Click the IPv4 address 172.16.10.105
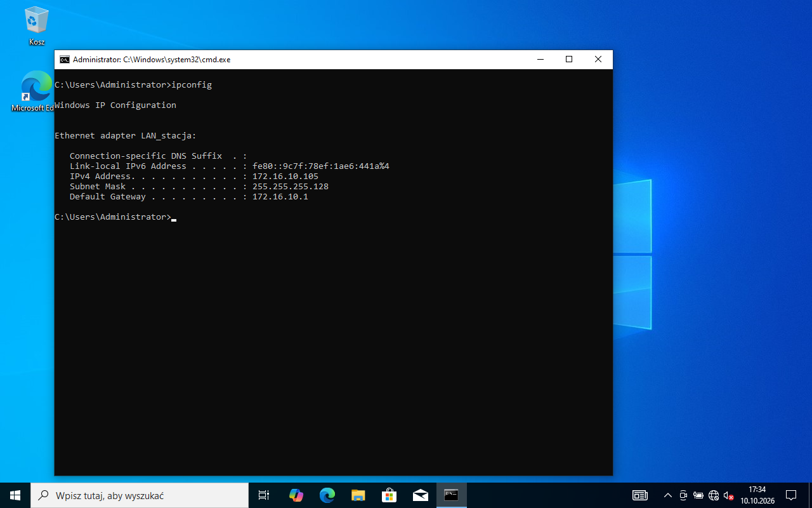The height and width of the screenshot is (508, 812). [285, 176]
